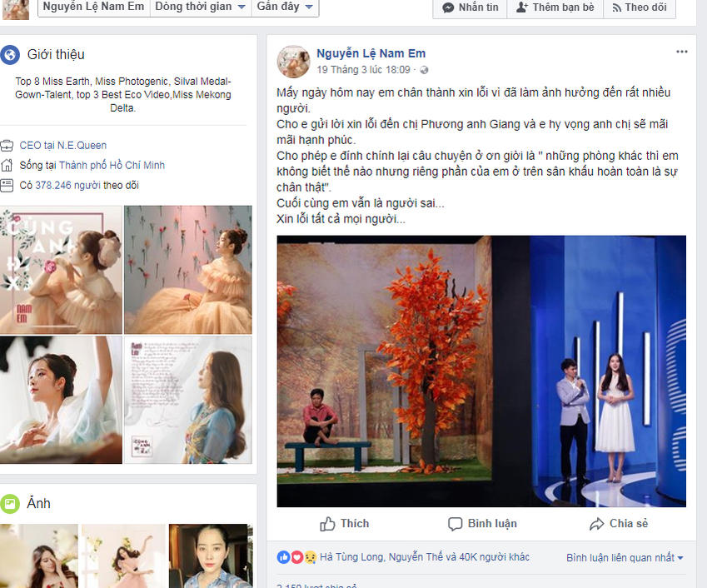Open the orange tree stage post photo
Viewport: 707px width, 588px height.
pyautogui.click(x=481, y=371)
